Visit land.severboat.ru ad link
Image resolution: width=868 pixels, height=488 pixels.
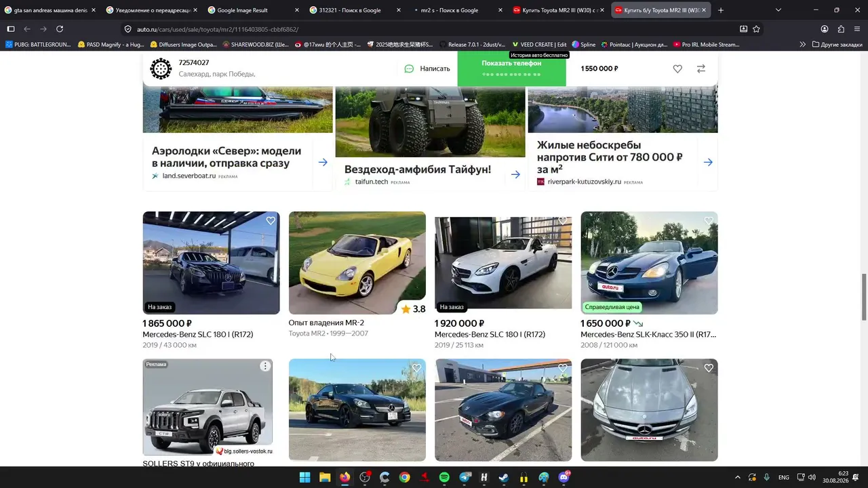coord(189,176)
